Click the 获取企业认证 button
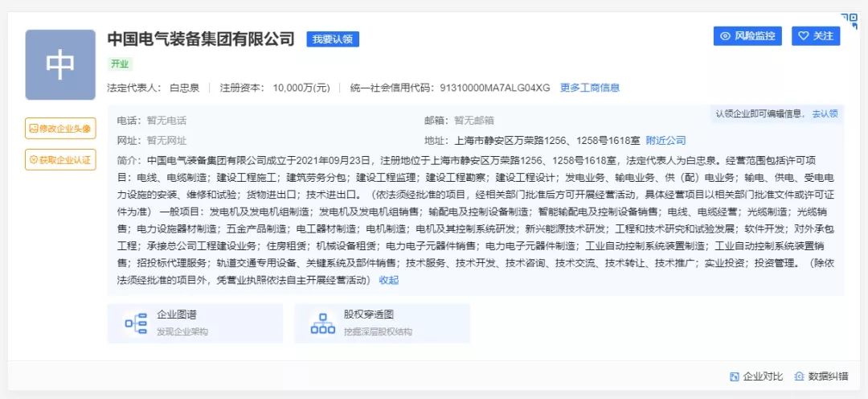 [x=60, y=160]
